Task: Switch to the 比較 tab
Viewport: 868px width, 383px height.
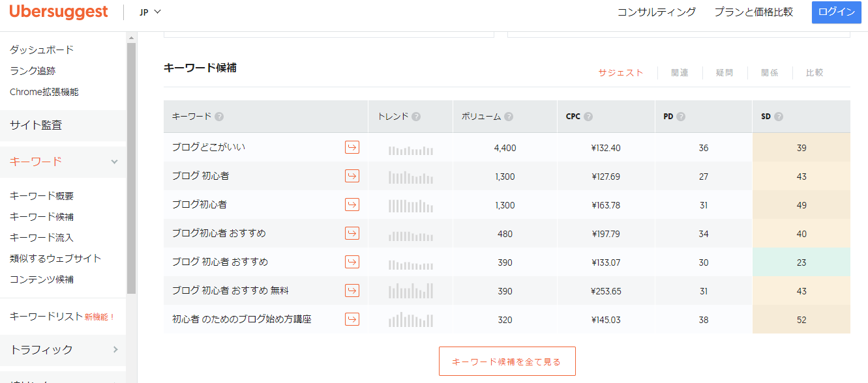Action: pos(815,73)
